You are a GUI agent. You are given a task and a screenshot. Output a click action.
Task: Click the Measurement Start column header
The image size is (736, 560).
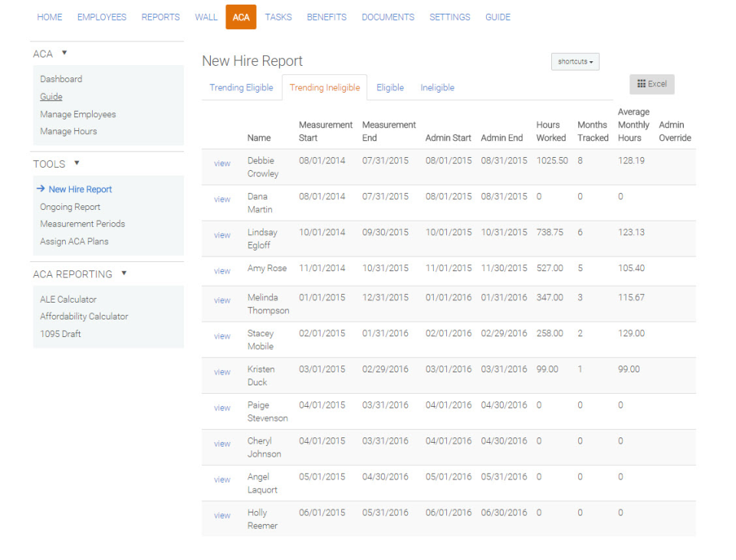326,131
